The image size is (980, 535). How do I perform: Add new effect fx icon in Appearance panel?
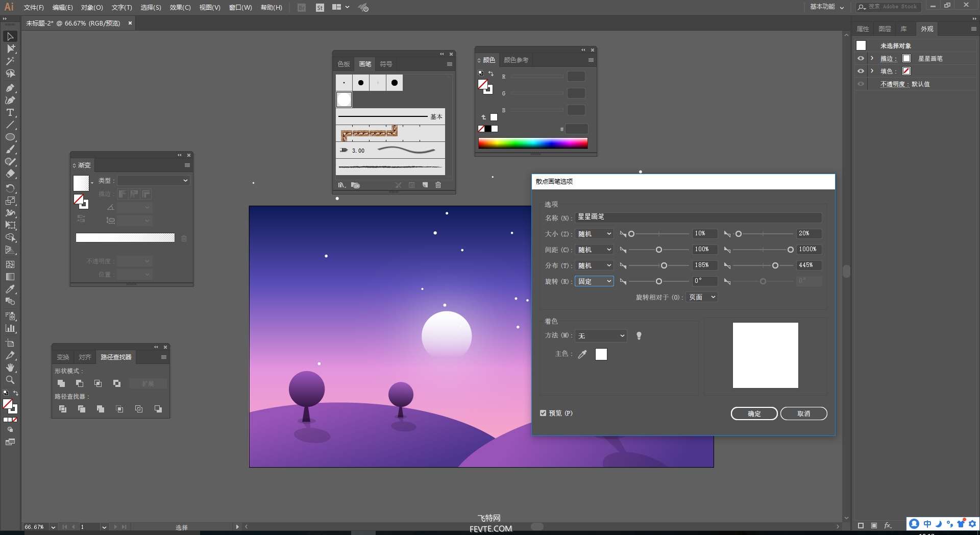pyautogui.click(x=888, y=525)
